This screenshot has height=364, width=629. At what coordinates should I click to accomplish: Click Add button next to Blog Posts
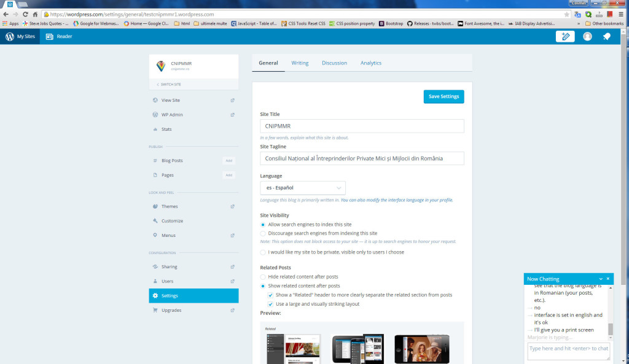(229, 160)
